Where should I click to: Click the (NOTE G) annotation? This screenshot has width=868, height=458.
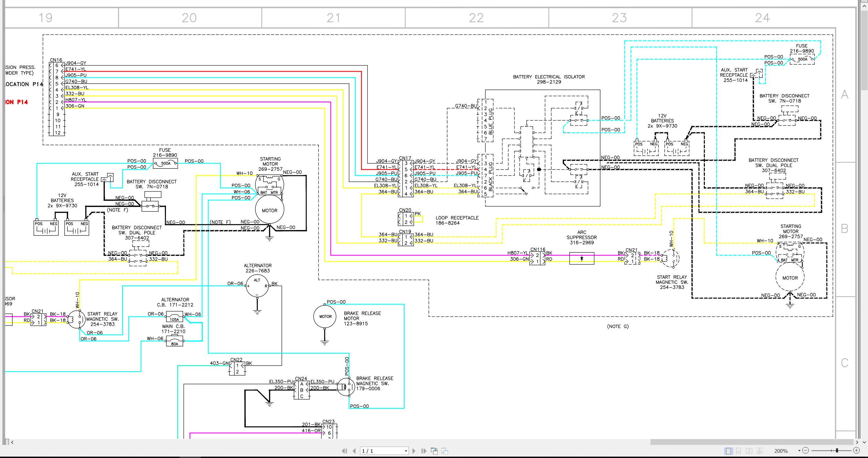click(618, 326)
